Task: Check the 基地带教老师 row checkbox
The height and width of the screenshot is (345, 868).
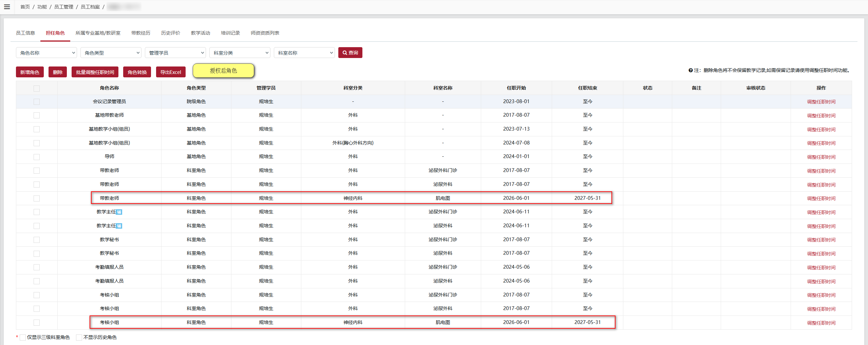Action: click(37, 115)
